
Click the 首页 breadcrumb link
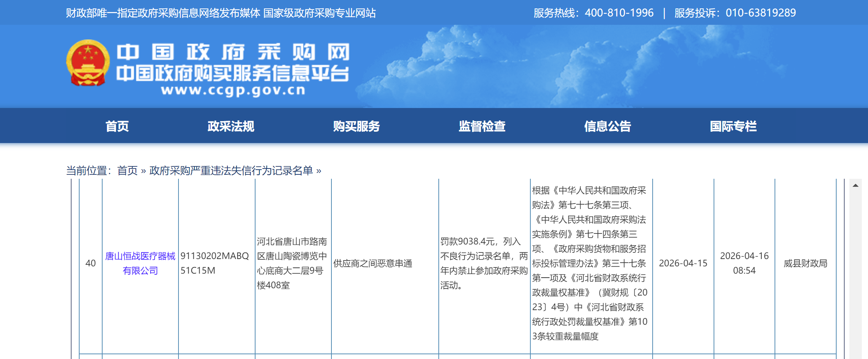tap(127, 170)
